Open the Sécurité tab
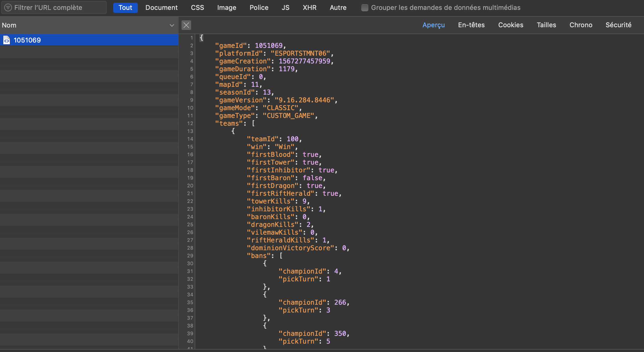This screenshot has height=352, width=644. [618, 25]
